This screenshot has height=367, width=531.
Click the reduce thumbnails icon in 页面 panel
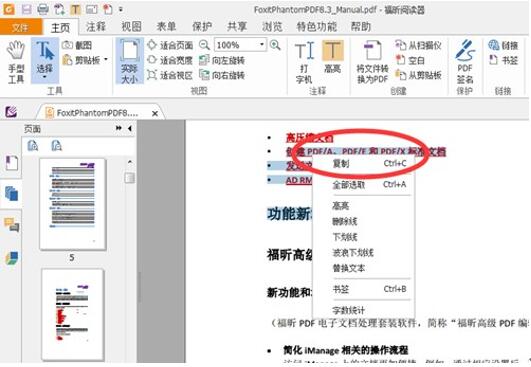coord(56,146)
